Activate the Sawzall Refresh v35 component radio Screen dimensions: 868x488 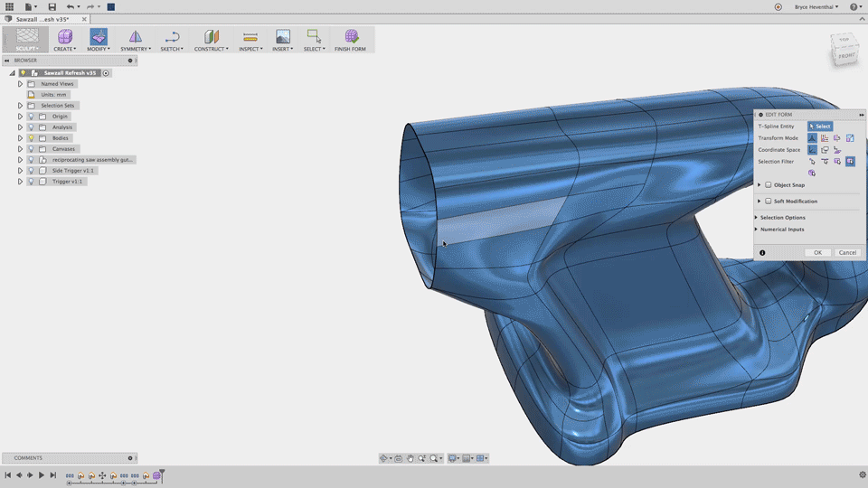coord(106,73)
